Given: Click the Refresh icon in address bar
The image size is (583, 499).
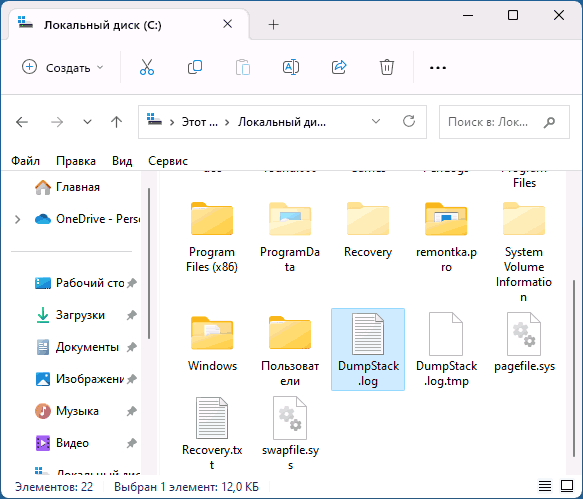Looking at the screenshot, I should (409, 122).
